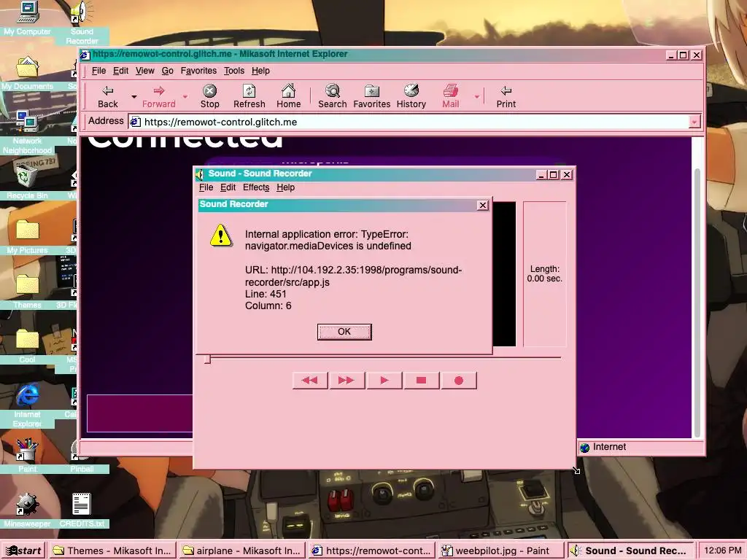Click the Play button in Sound Recorder

pos(384,381)
